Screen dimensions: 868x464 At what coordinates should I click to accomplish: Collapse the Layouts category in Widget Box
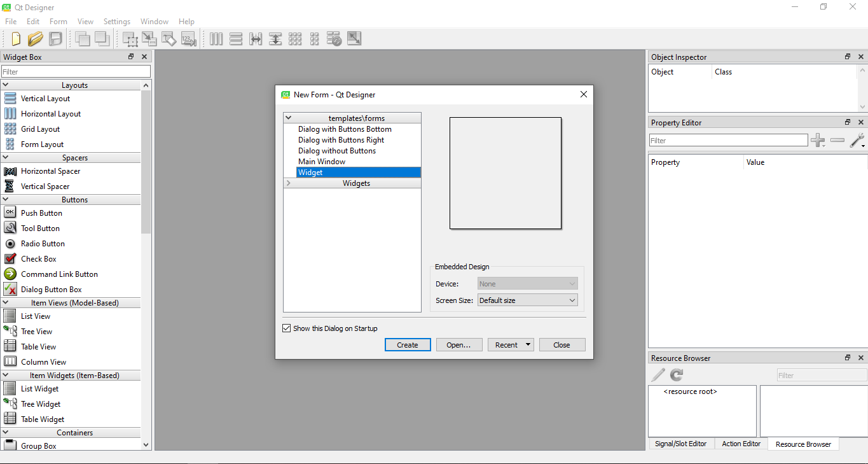click(6, 85)
